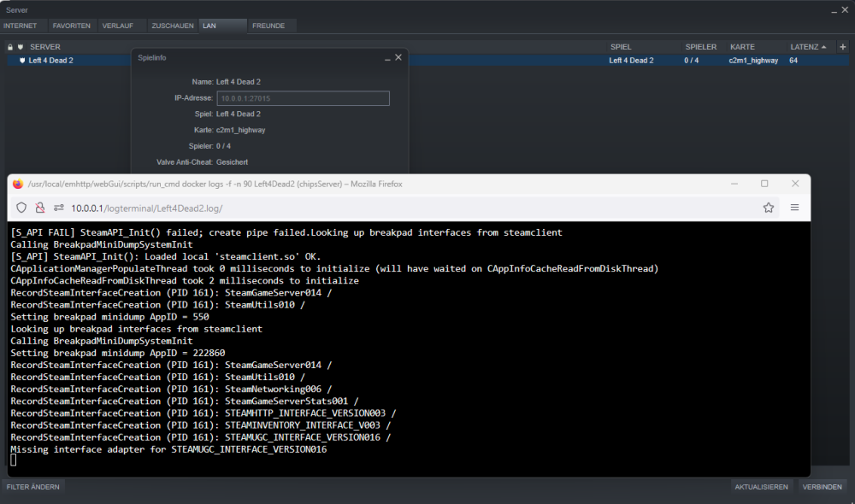The height and width of the screenshot is (504, 855).
Task: Click the shield icon beside Left 4 Dead 2 row
Action: [22, 61]
